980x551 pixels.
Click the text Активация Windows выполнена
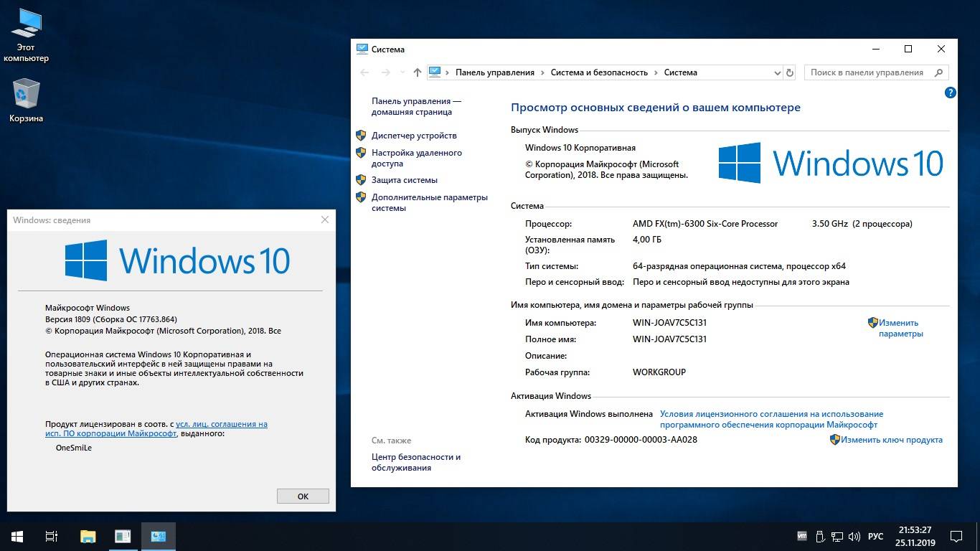pos(589,414)
